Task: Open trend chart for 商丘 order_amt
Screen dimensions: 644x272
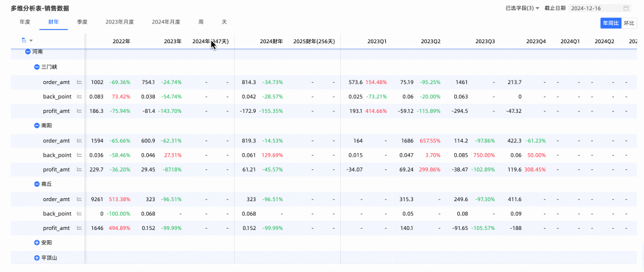Action: [x=79, y=199]
